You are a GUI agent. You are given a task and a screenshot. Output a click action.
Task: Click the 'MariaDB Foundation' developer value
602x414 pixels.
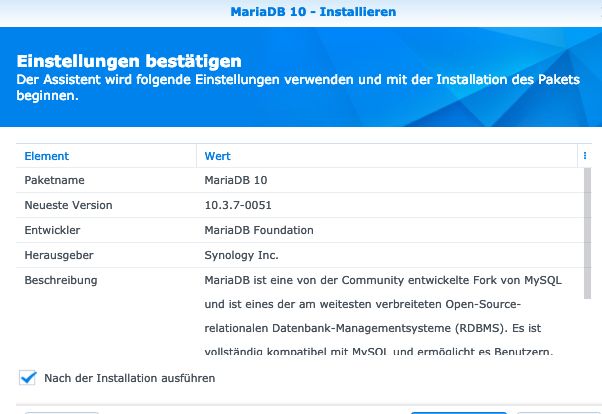(258, 230)
